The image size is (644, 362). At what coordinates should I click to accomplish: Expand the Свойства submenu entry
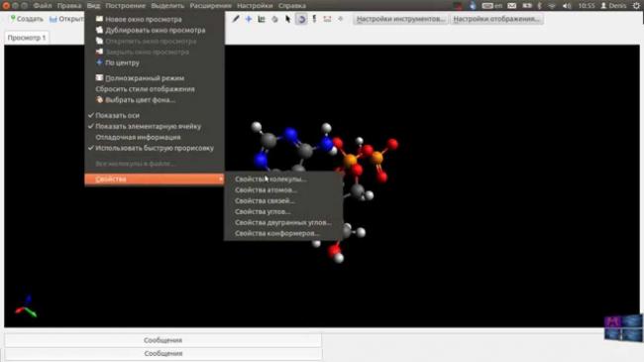click(155, 179)
